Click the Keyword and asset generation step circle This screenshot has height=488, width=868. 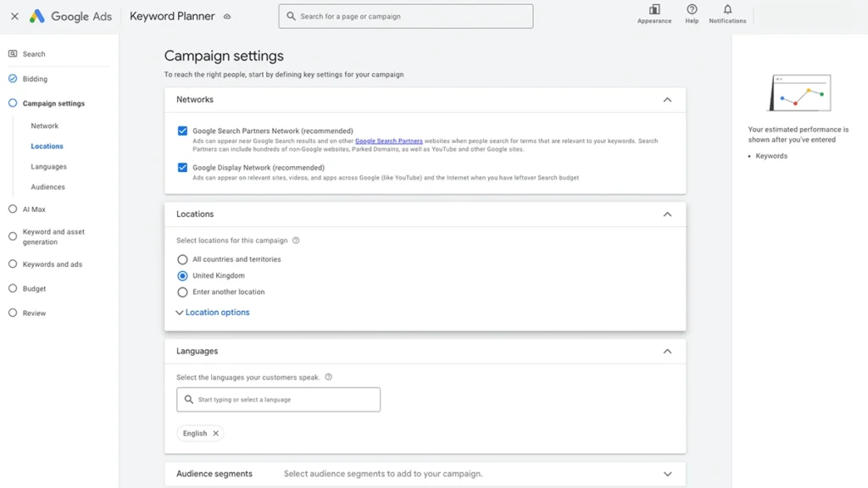click(13, 236)
